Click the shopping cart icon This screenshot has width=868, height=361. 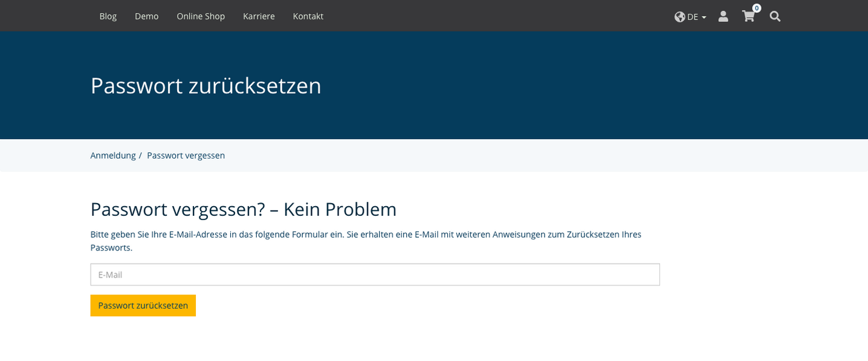[x=748, y=16]
